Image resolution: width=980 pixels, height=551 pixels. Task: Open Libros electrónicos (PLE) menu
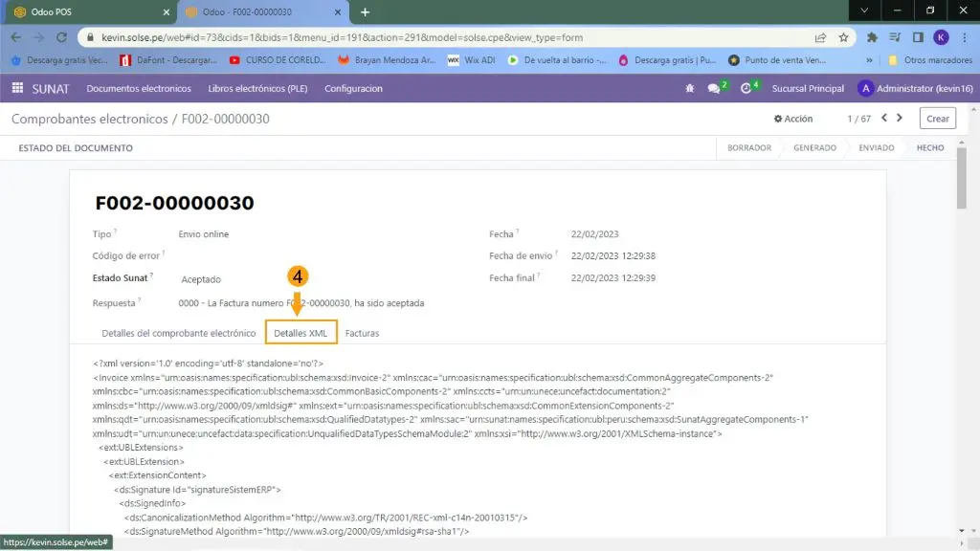click(x=257, y=89)
